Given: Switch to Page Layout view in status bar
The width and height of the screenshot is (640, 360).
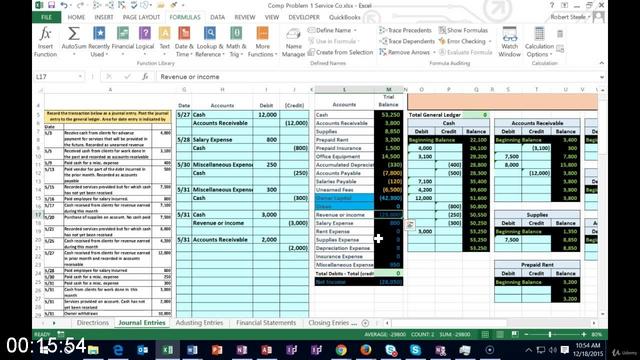Looking at the screenshot, I should coord(500,334).
